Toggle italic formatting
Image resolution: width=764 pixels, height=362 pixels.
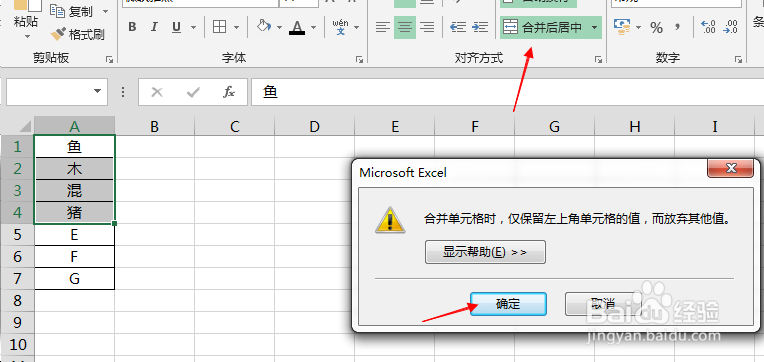(x=154, y=27)
